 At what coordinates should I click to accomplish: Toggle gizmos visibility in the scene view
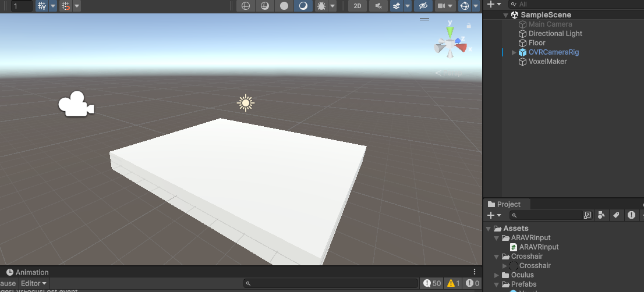465,6
